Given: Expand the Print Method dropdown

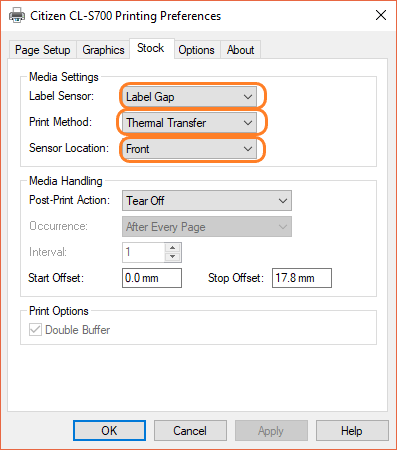Looking at the screenshot, I should (189, 123).
